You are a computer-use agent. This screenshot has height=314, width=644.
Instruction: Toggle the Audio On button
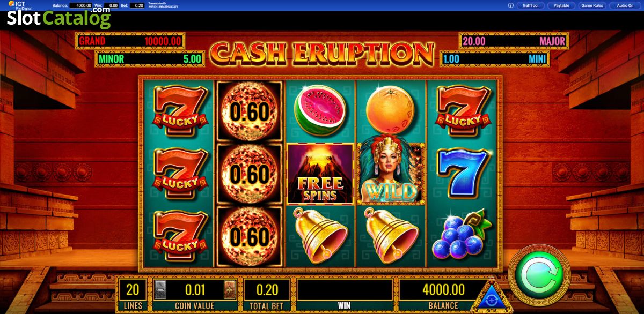pyautogui.click(x=625, y=5)
